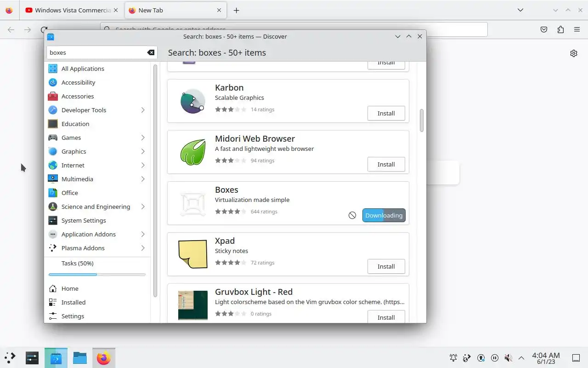This screenshot has height=368, width=588.
Task: Open Firefox extensions puzzle icon
Action: (x=560, y=29)
